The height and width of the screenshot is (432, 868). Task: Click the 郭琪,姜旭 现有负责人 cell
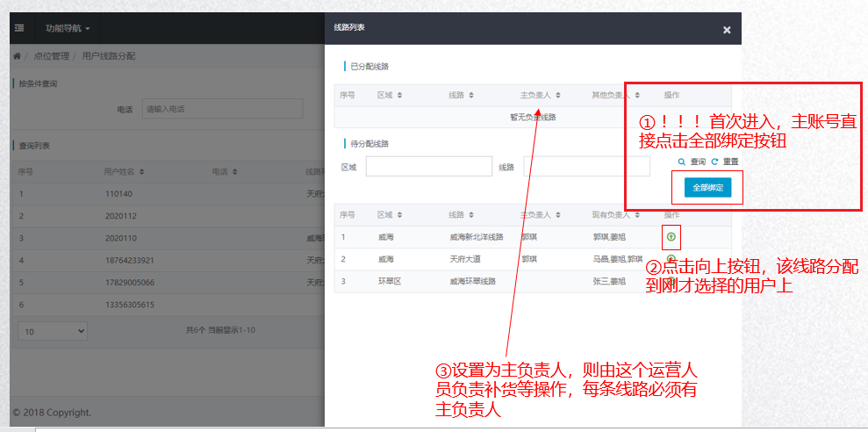click(x=609, y=237)
